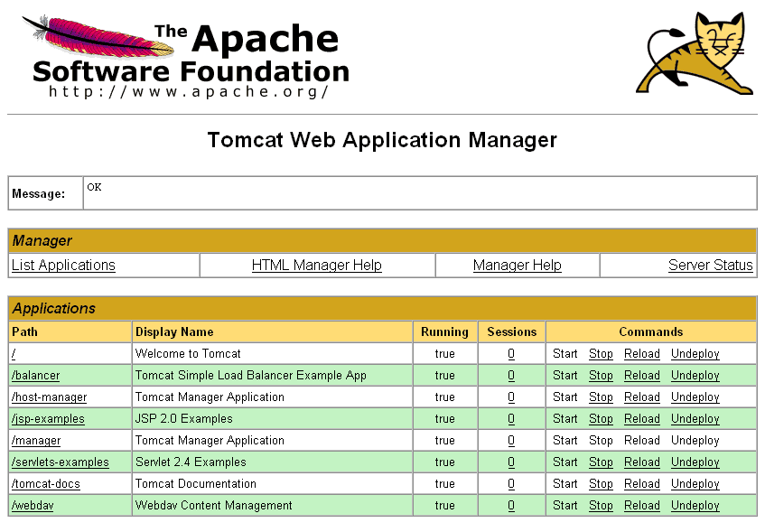
Task: Open sessions count for /manager
Action: [511, 440]
